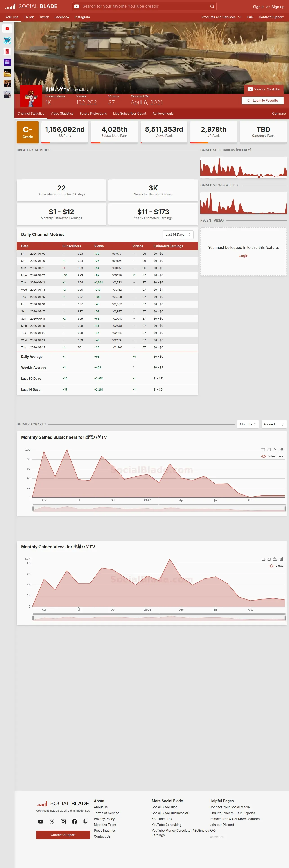The image size is (289, 868).
Task: Click zoom icon on Monthly Gained Subscribers chart
Action: pos(263,450)
